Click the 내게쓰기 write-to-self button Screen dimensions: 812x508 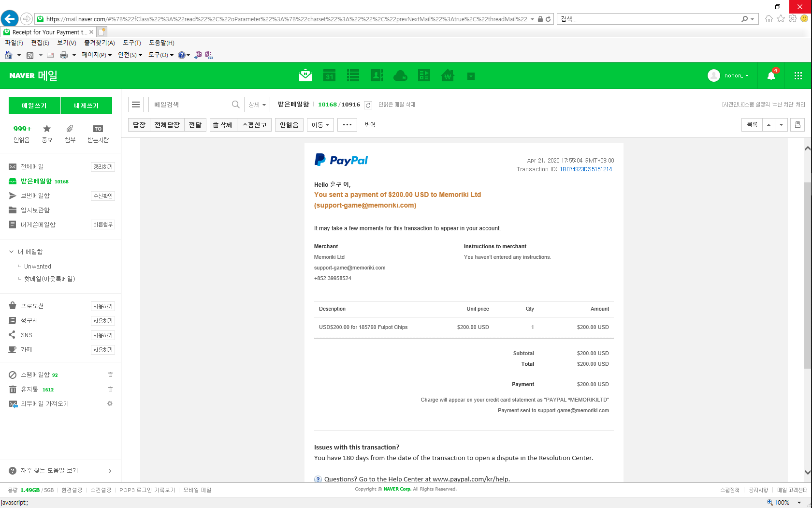click(x=87, y=105)
